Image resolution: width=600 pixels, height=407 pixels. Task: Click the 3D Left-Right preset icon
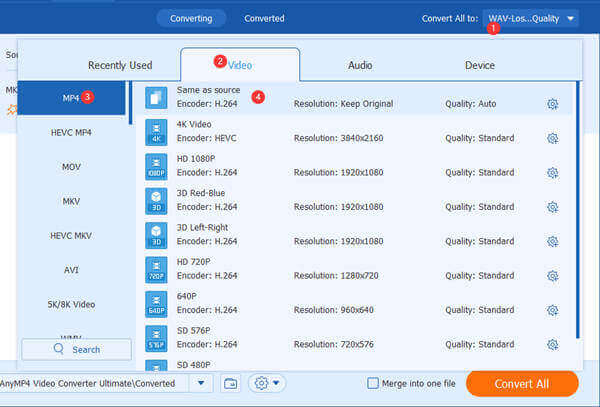[156, 236]
